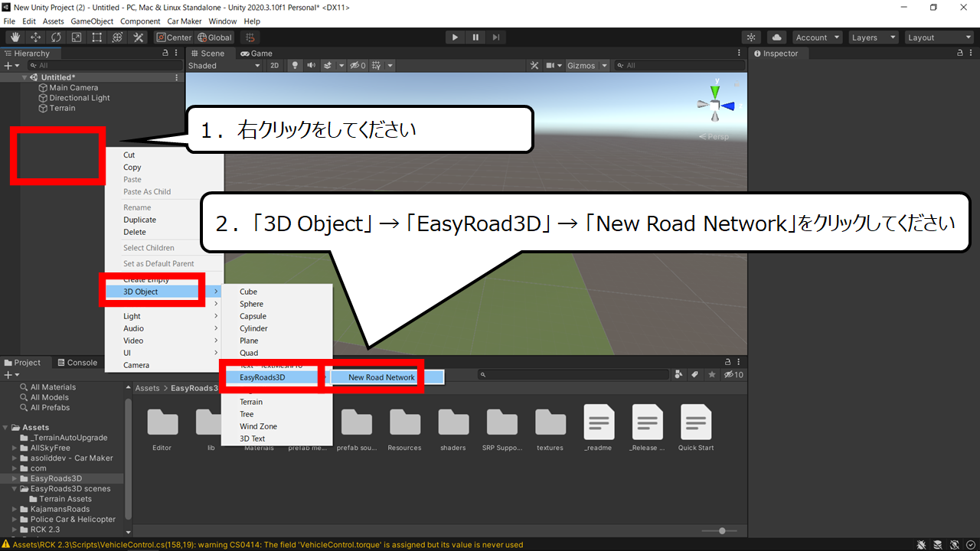Image resolution: width=980 pixels, height=551 pixels.
Task: Adjust the Project icon size slider
Action: pos(722,530)
